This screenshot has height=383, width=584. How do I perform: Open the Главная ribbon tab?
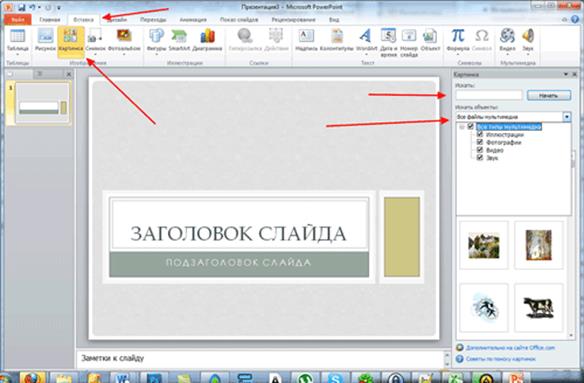click(x=50, y=20)
